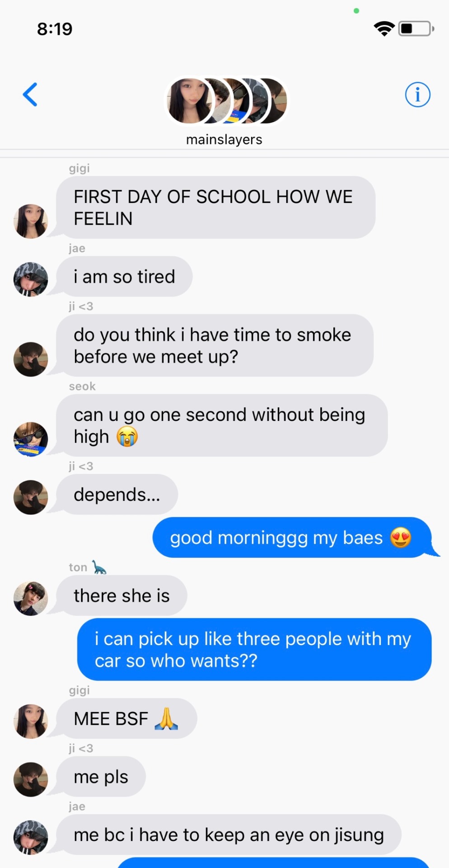
Task: Tap jae's avatar beside 'i am so tired'
Action: 31,279
